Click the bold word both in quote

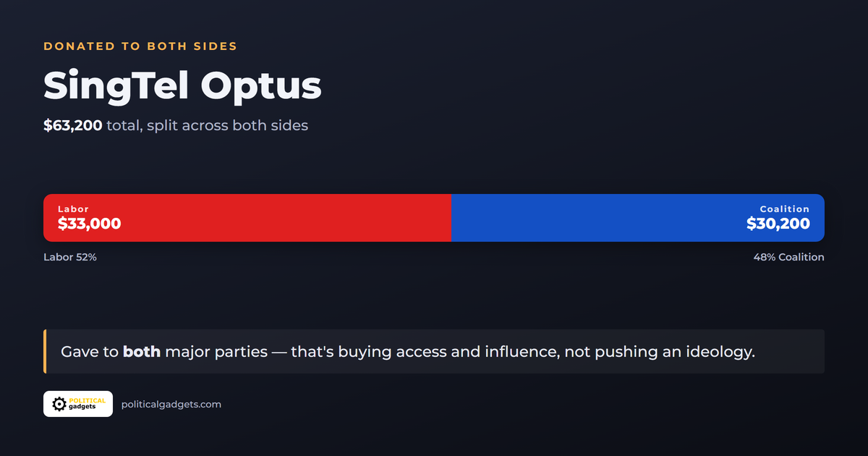coord(142,352)
